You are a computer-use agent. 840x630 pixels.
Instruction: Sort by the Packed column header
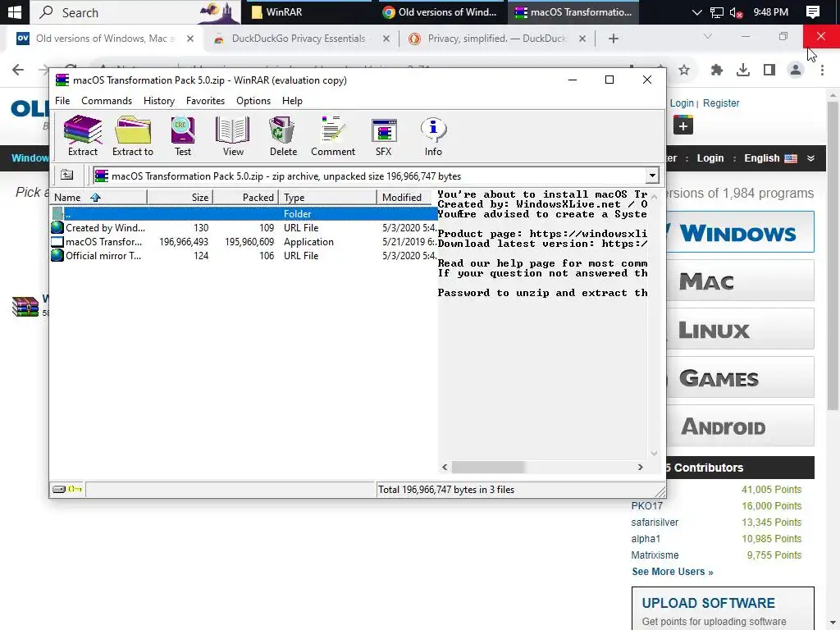(246, 197)
